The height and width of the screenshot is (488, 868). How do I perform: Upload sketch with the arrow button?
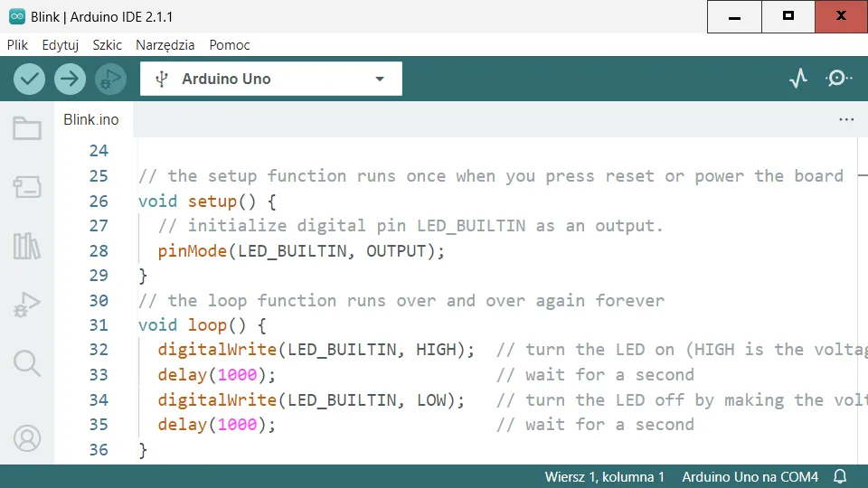click(70, 79)
